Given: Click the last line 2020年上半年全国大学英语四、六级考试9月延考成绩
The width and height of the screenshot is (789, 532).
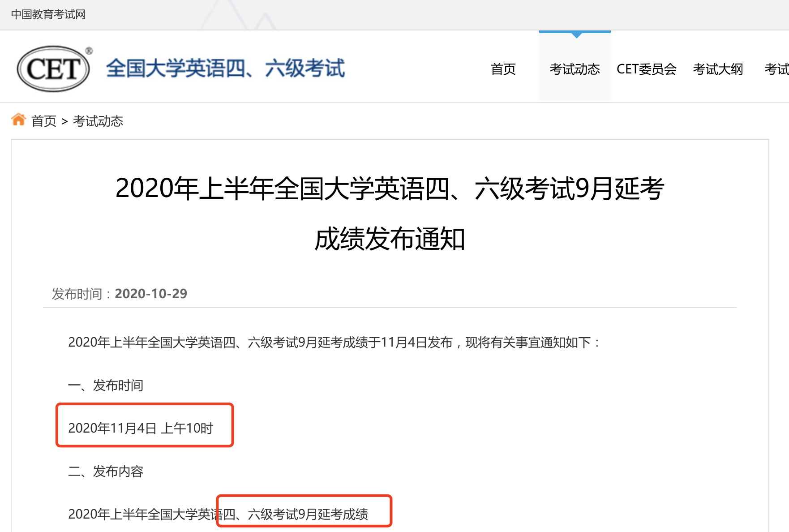Looking at the screenshot, I should pyautogui.click(x=218, y=514).
